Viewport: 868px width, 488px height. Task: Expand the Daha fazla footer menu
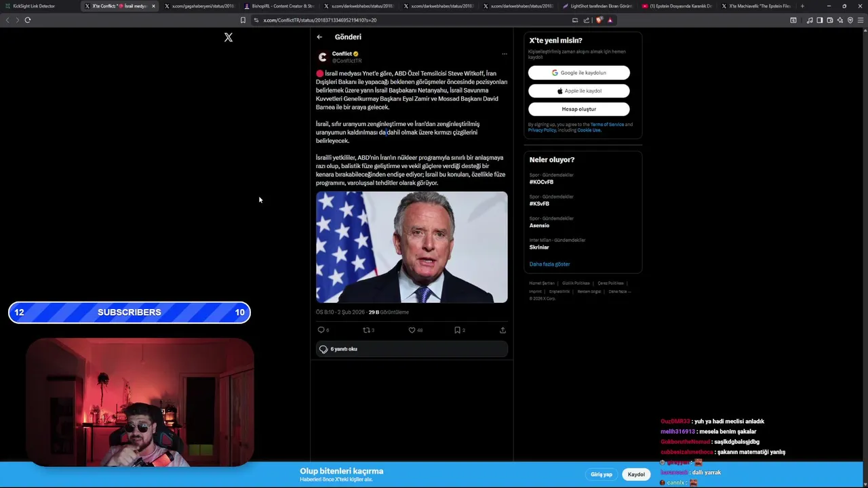tap(620, 291)
